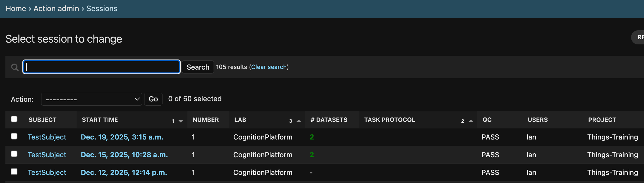Sort by Task Protocol column header

click(x=390, y=120)
